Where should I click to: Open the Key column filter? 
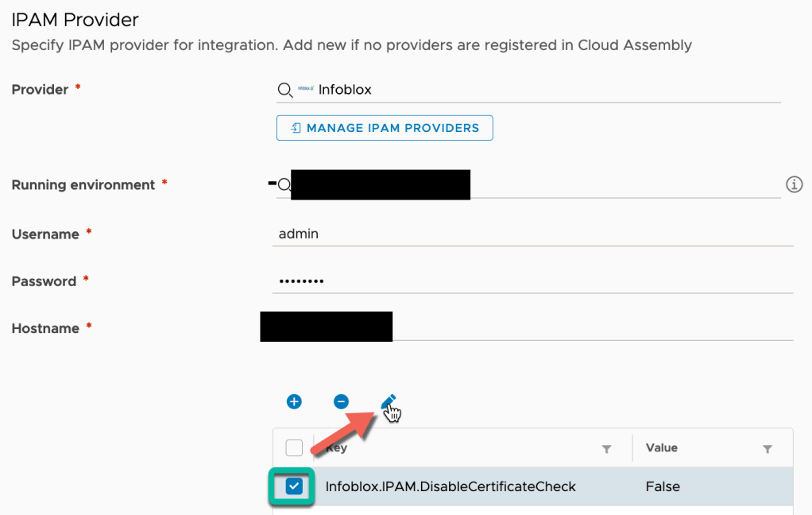click(x=607, y=449)
